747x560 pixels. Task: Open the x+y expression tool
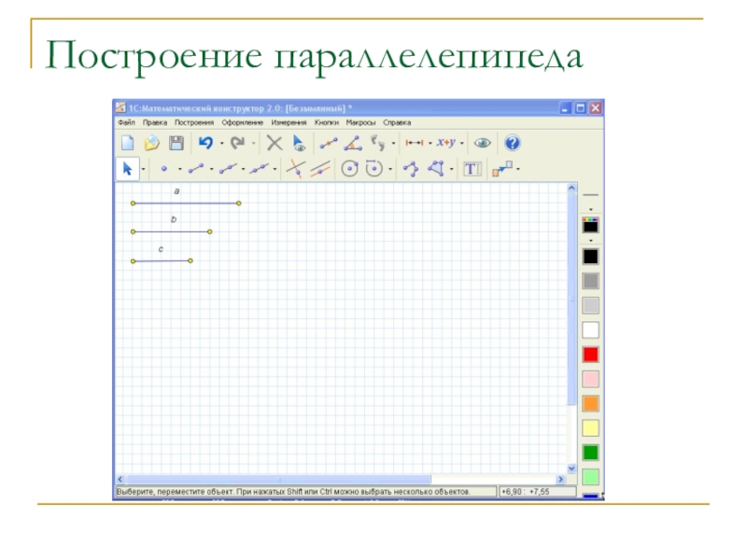click(x=446, y=143)
